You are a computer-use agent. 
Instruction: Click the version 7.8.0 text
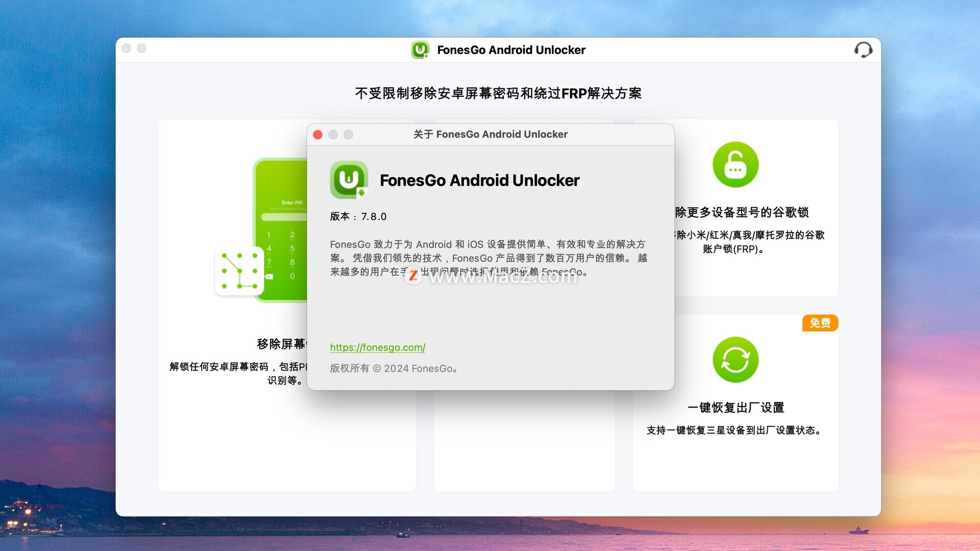[x=358, y=217]
